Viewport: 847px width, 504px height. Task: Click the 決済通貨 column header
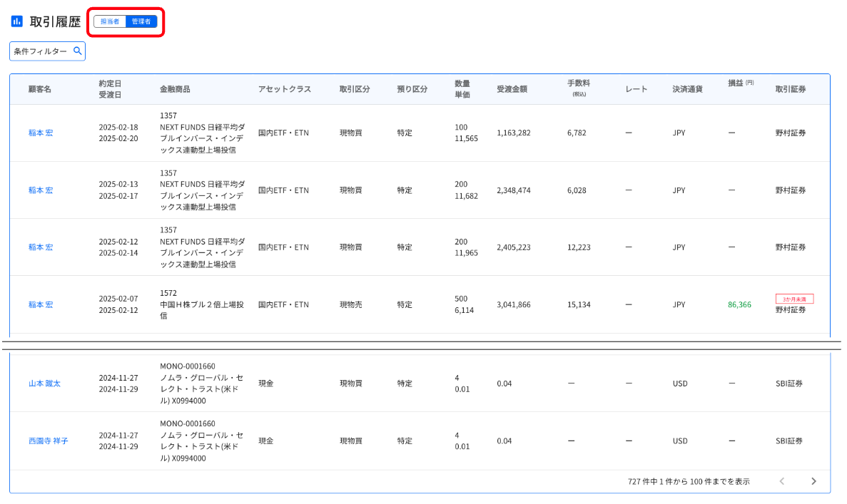pos(688,89)
